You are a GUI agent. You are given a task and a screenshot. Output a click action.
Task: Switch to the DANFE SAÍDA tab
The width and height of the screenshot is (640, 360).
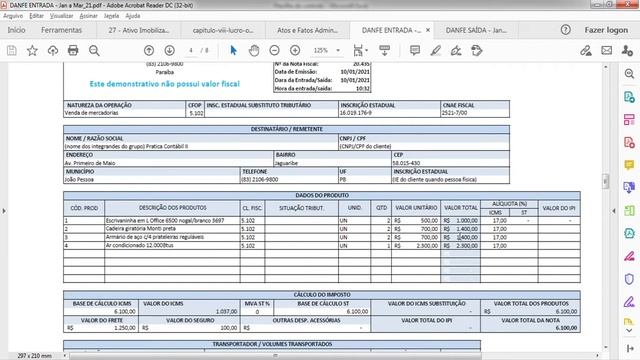[476, 30]
